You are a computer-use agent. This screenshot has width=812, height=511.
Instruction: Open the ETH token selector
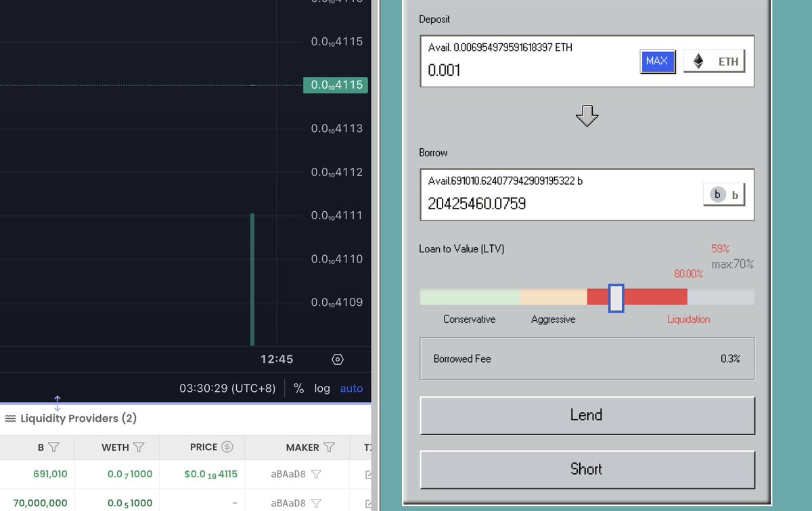tap(715, 62)
